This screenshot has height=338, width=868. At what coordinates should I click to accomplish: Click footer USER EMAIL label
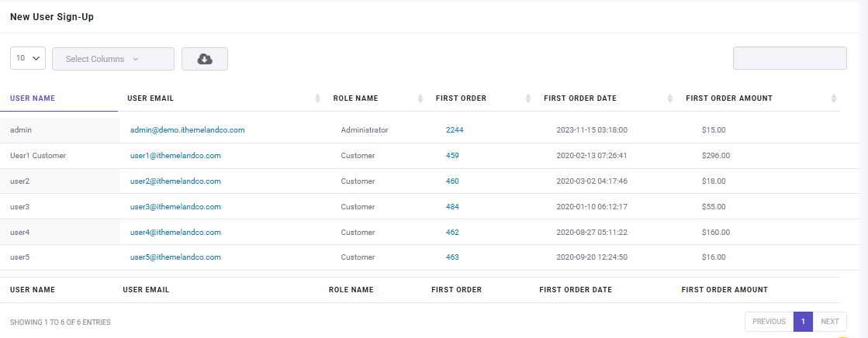tap(146, 289)
